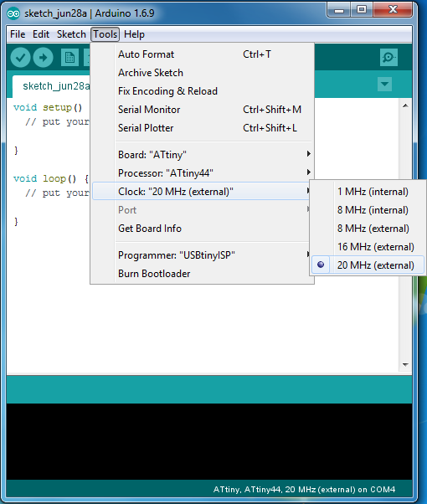Viewport: 427px width, 504px height.
Task: Open the Sketch menu
Action: pos(71,34)
